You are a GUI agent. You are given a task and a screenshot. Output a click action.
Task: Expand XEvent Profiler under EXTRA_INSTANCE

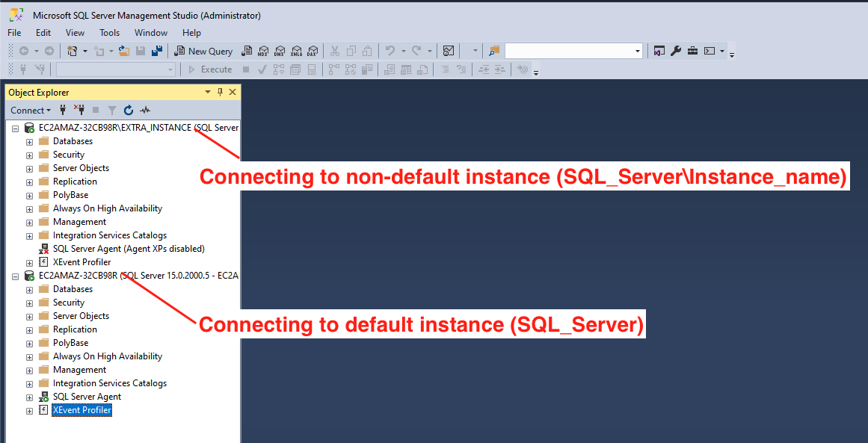30,262
